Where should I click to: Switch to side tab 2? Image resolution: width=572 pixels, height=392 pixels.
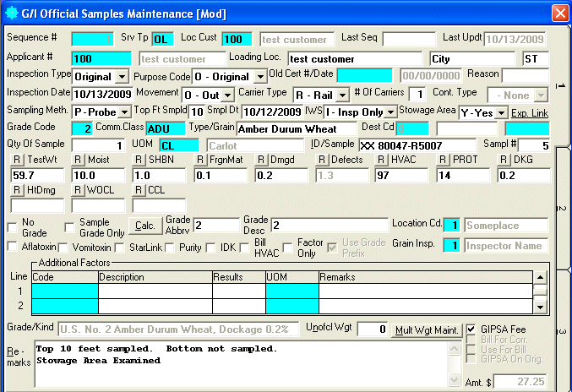tap(561, 207)
